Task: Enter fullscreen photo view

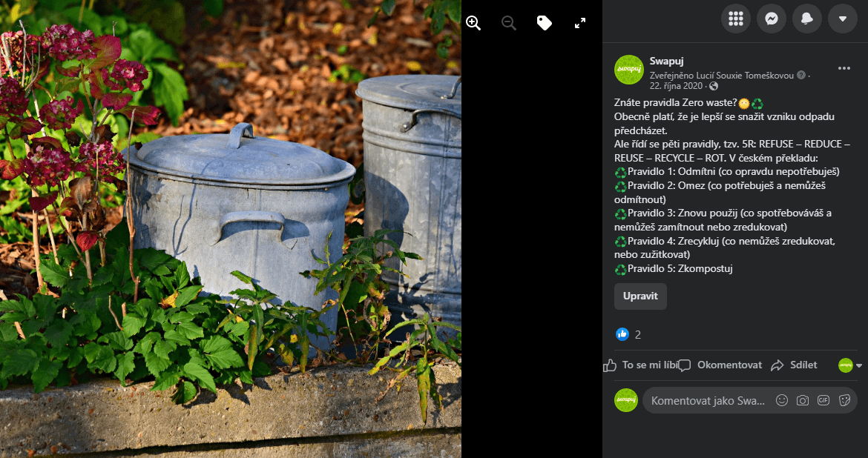Action: tap(579, 23)
